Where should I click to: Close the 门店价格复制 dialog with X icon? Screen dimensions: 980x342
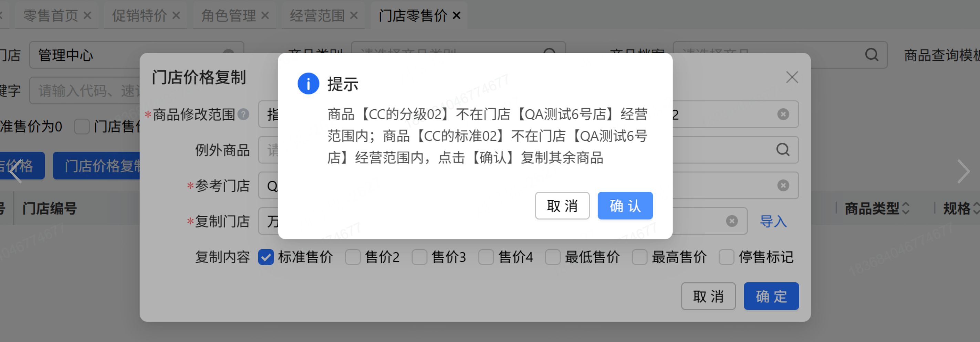click(792, 77)
